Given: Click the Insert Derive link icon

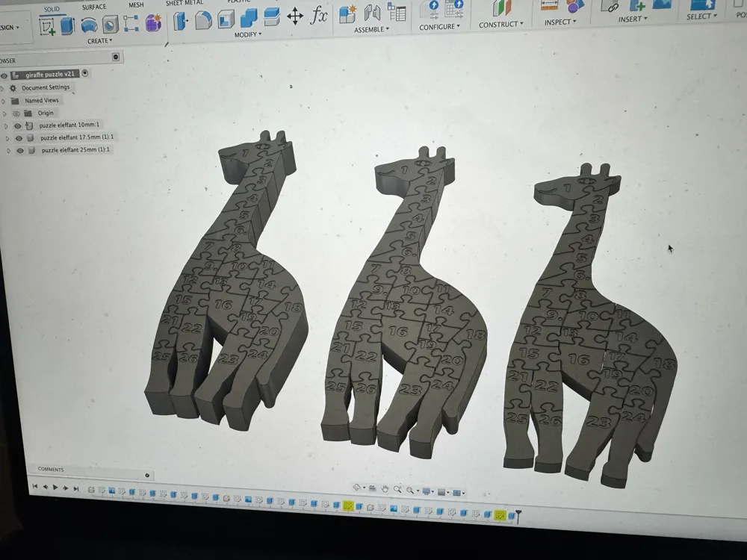Looking at the screenshot, I should pos(610,6).
